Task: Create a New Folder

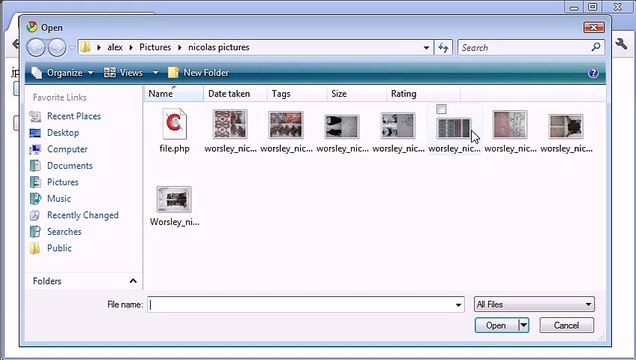Action: [198, 73]
